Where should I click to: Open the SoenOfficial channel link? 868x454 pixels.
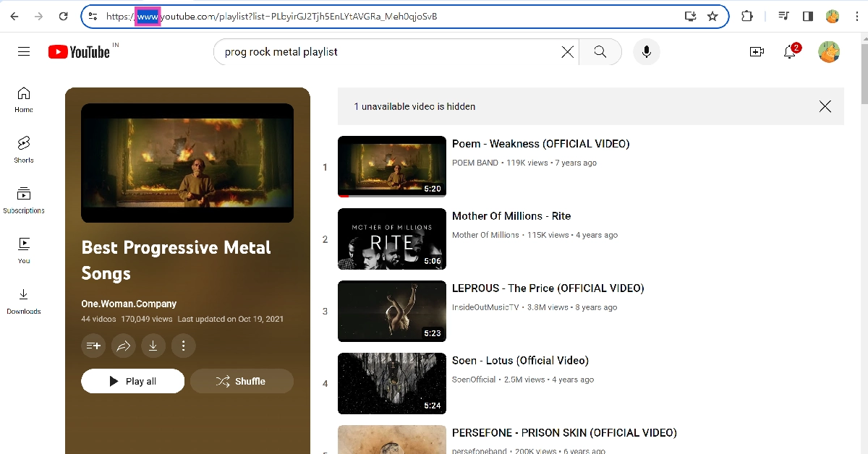pyautogui.click(x=474, y=380)
